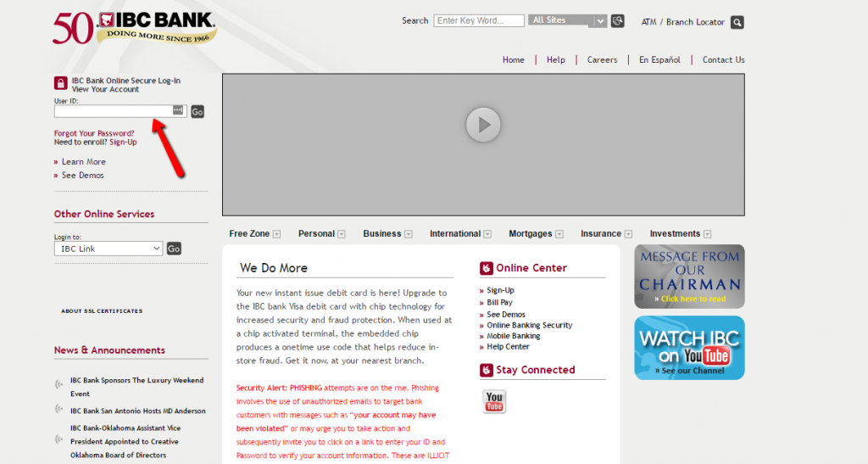The image size is (868, 464).
Task: Open the Business menu
Action: [382, 233]
